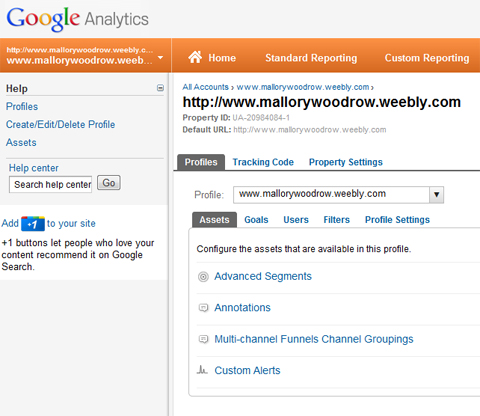Click the Home house icon
Screen dimensions: 480x416
(195, 57)
